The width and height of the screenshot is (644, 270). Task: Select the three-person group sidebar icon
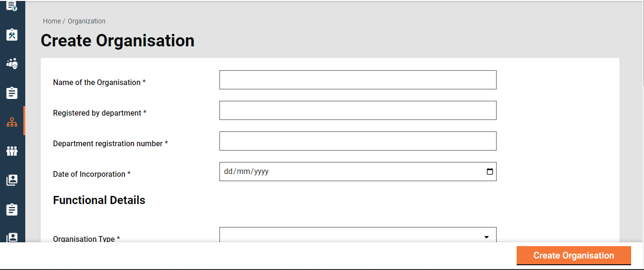pyautogui.click(x=12, y=151)
